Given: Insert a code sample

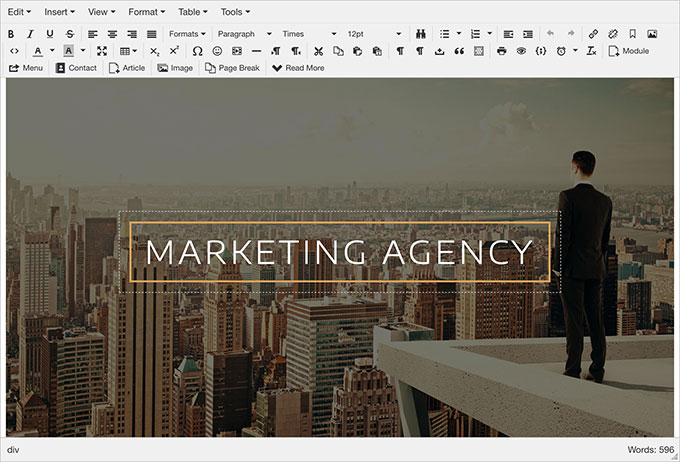Looking at the screenshot, I should point(541,51).
